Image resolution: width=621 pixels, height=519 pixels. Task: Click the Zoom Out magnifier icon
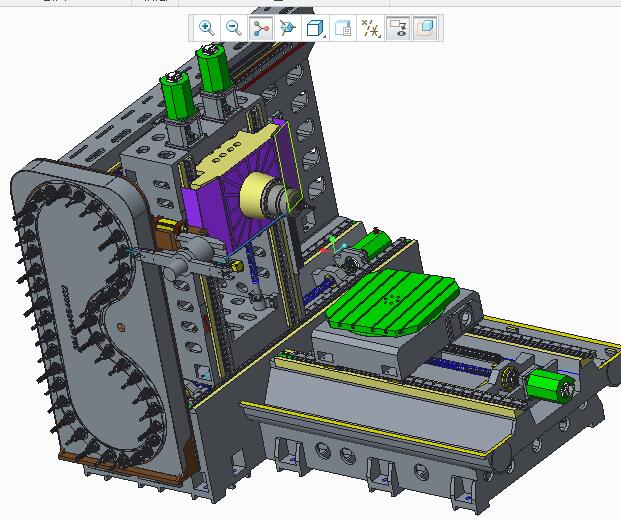234,28
